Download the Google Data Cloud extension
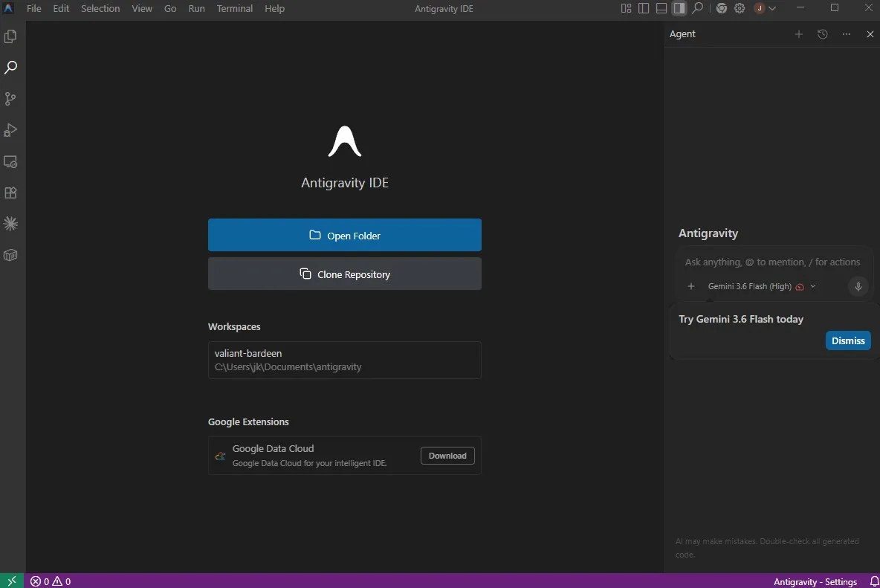 tap(447, 456)
